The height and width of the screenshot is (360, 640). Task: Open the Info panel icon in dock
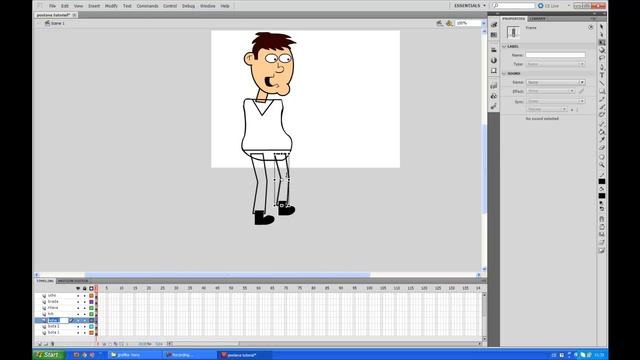[x=494, y=60]
